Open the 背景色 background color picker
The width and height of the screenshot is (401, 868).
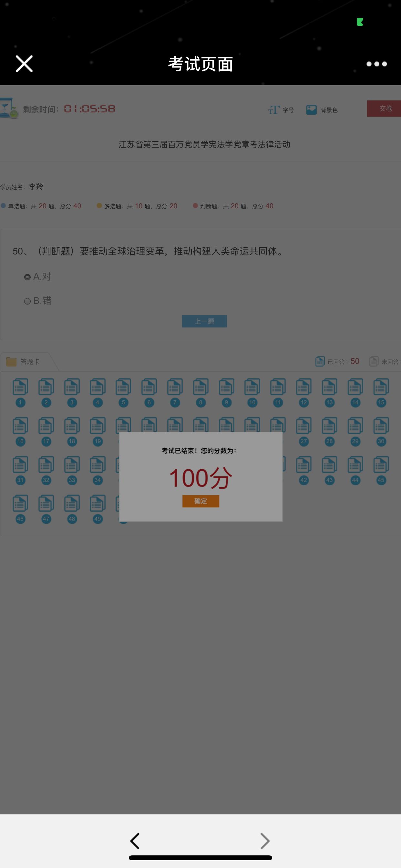coord(311,109)
